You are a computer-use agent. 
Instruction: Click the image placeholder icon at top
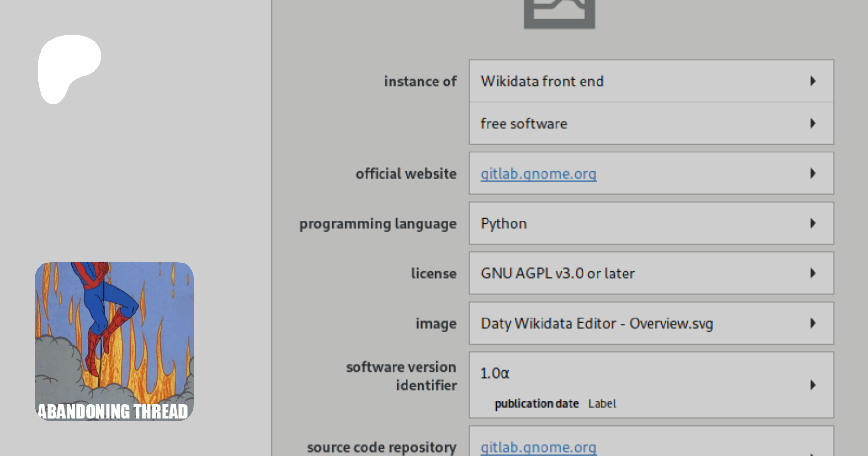[x=559, y=14]
